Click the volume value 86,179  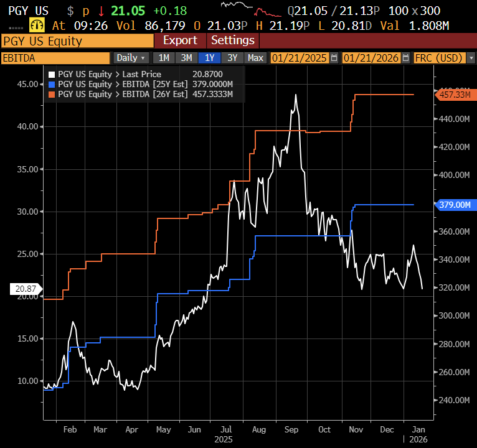(x=165, y=26)
